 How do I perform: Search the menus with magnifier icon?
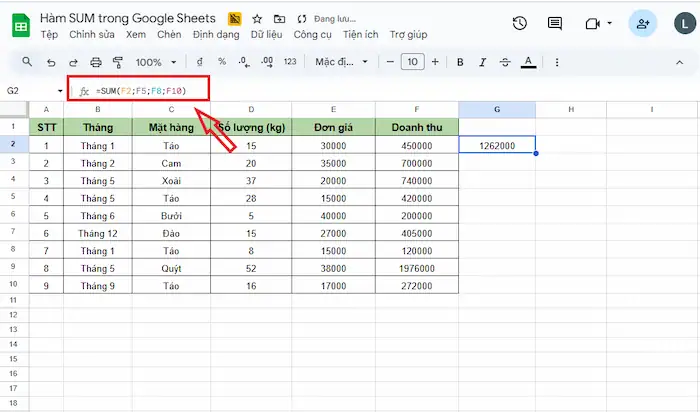point(27,62)
